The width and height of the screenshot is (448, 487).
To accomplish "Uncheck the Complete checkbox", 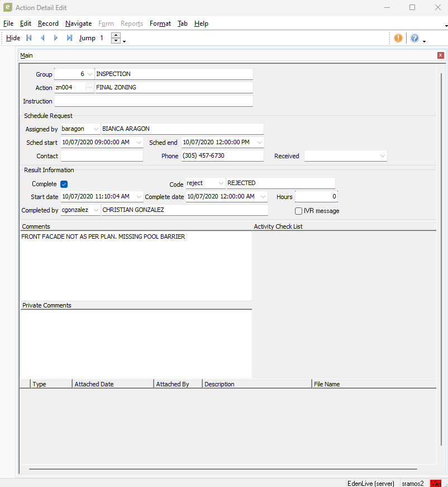I will (x=64, y=184).
